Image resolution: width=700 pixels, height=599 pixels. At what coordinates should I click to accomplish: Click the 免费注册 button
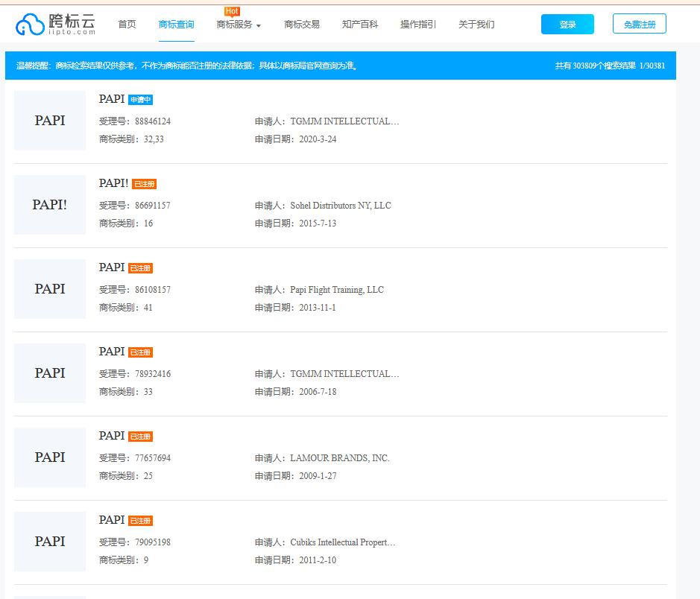(x=639, y=25)
